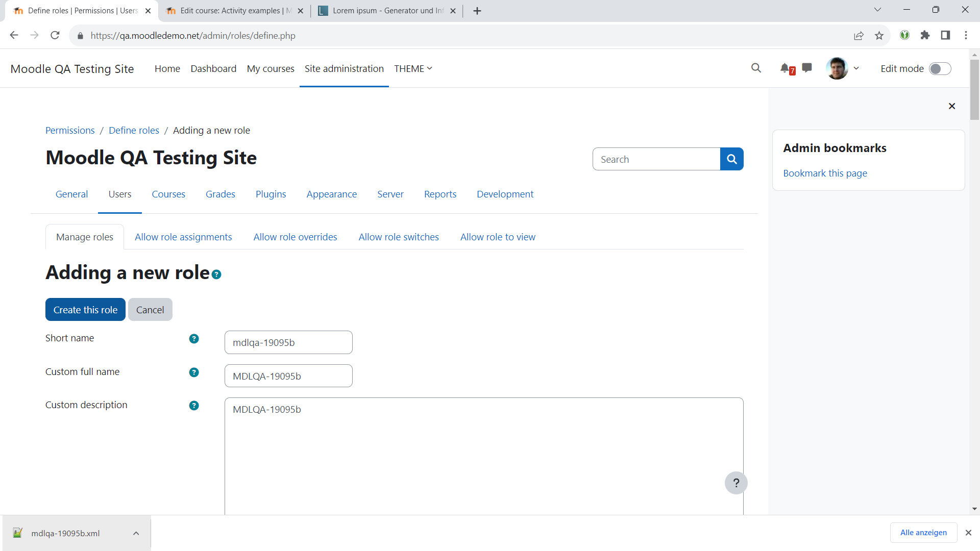Toggle Edit mode switch
The height and width of the screenshot is (551, 980).
point(940,69)
